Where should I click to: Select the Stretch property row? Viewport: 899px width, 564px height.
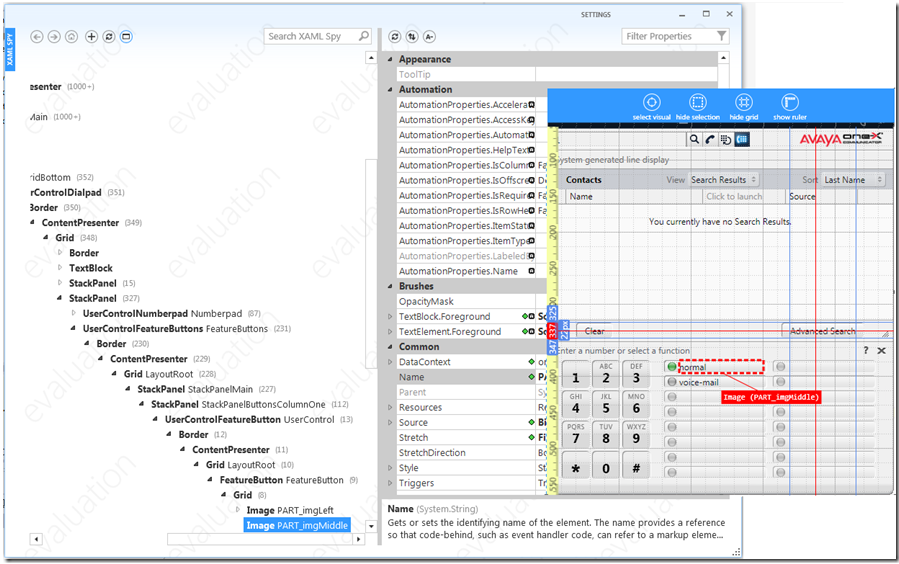tap(466, 437)
